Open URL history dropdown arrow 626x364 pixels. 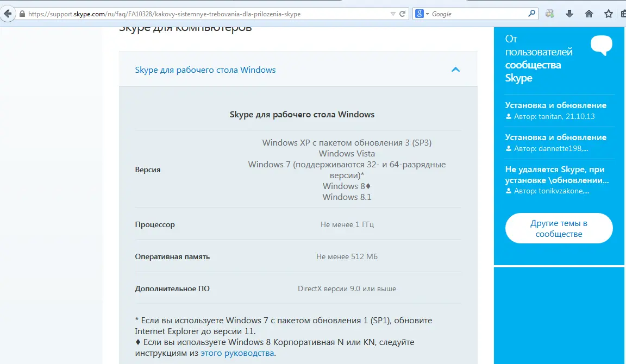(393, 14)
